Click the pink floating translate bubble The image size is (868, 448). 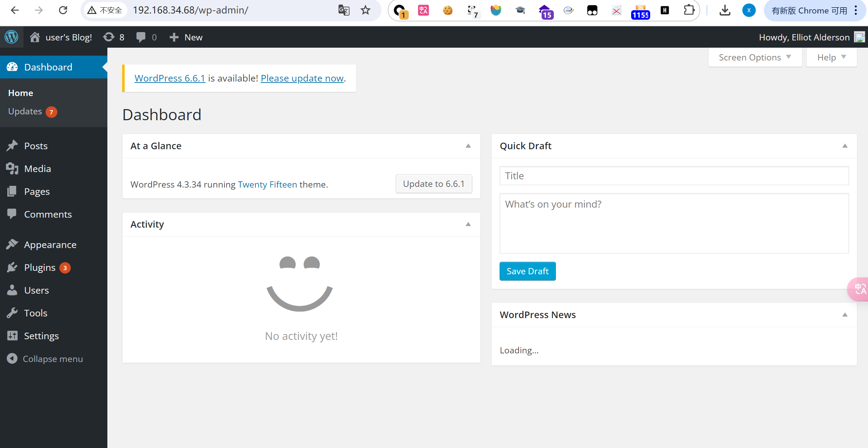point(858,289)
